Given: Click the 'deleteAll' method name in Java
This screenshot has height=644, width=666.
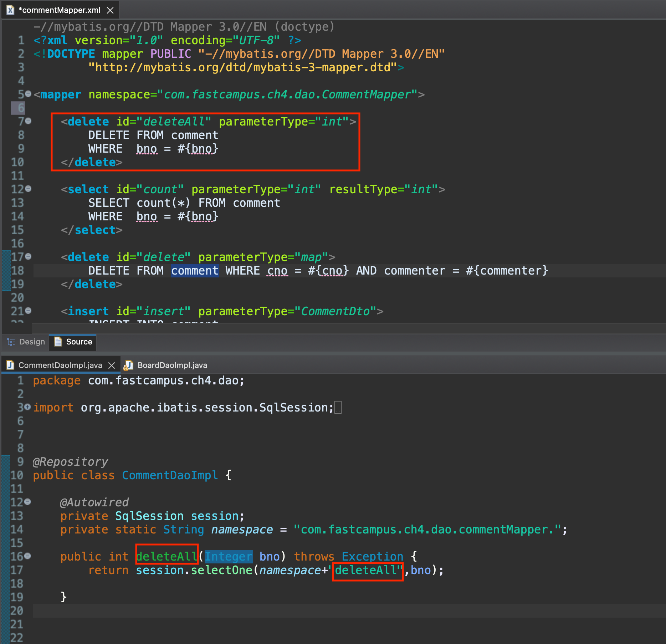Looking at the screenshot, I should 167,557.
